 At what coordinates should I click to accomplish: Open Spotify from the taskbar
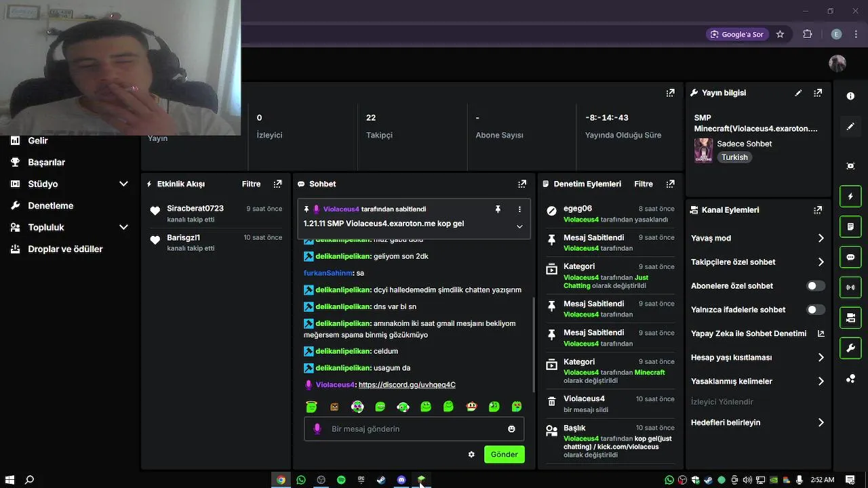pyautogui.click(x=341, y=480)
